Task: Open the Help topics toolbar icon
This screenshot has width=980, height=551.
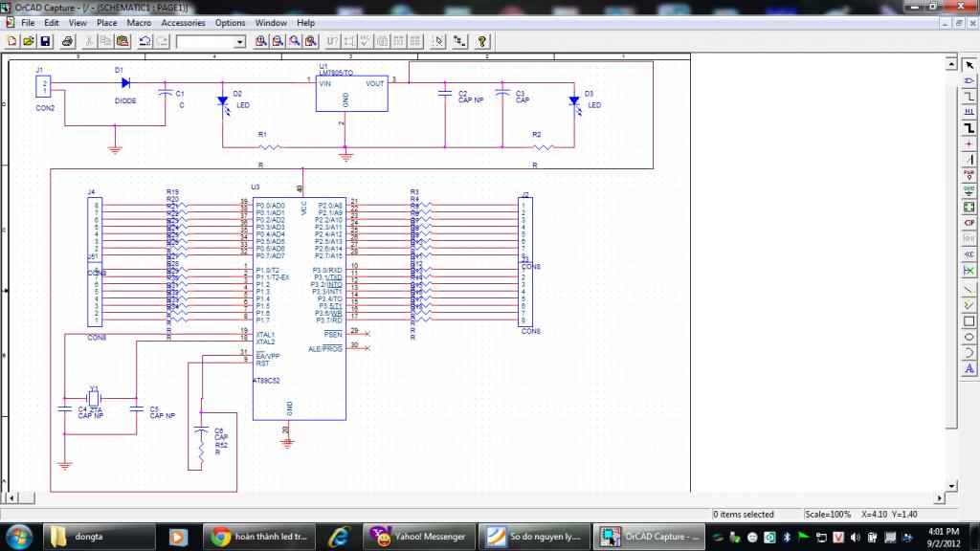Action: click(x=481, y=41)
